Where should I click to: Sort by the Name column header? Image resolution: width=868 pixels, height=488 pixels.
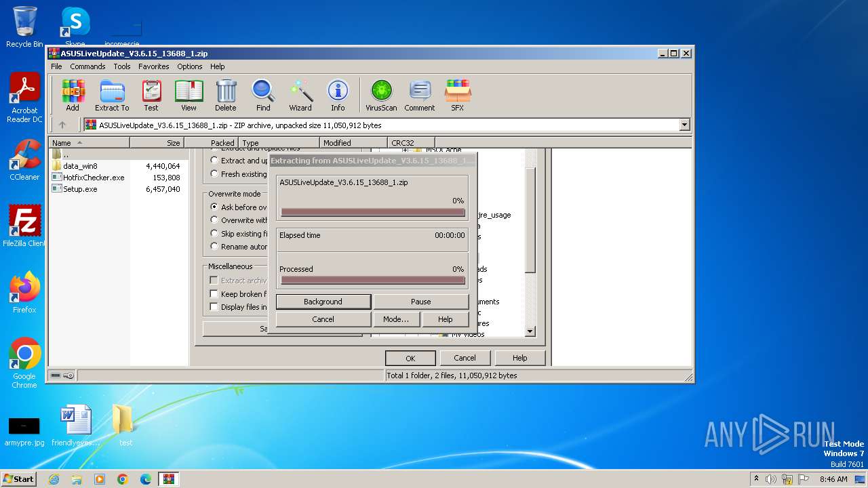pos(89,143)
